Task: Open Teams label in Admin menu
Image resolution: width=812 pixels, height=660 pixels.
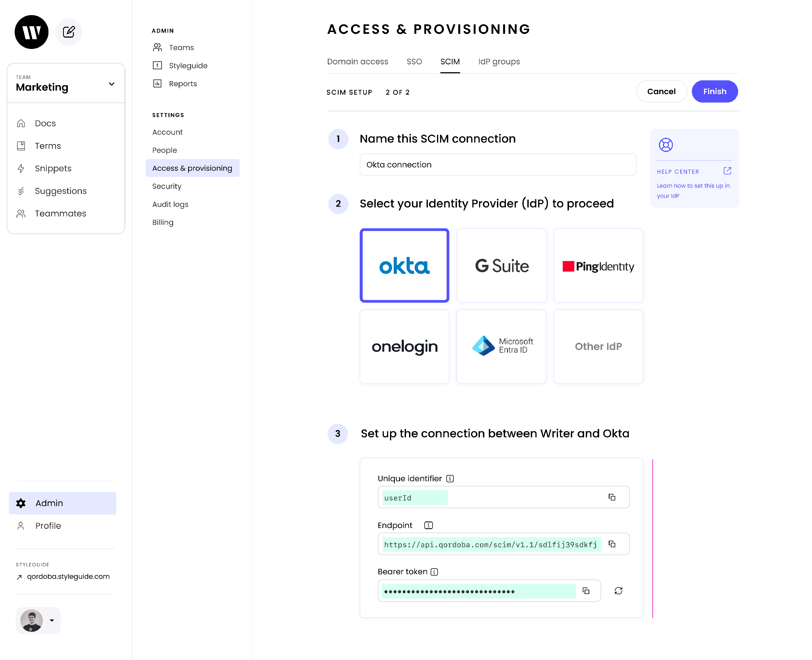Action: click(x=181, y=47)
